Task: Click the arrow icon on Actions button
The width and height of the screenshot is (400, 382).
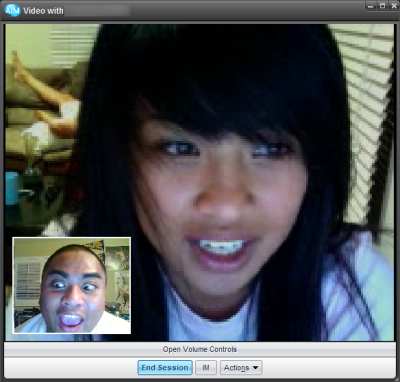Action: pyautogui.click(x=255, y=368)
